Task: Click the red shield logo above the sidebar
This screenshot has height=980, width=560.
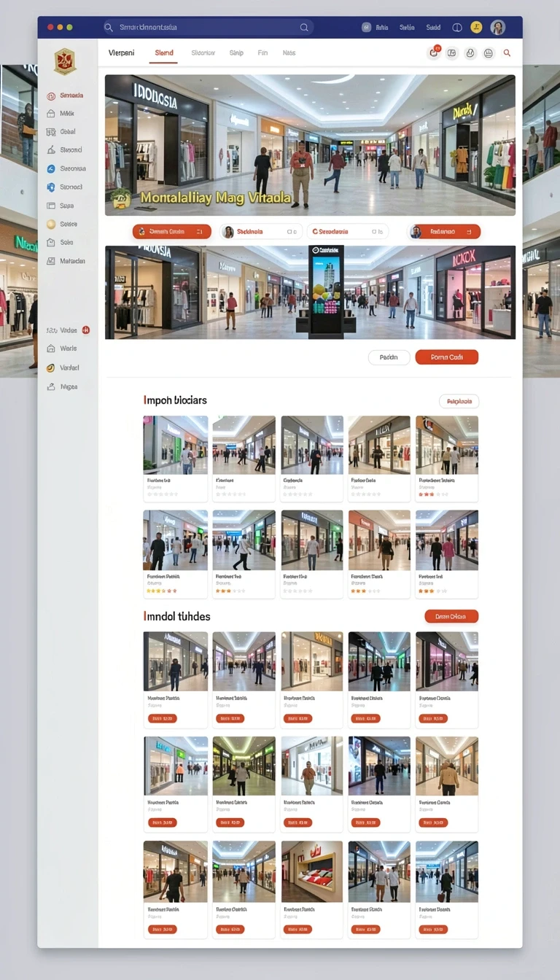Action: point(65,61)
